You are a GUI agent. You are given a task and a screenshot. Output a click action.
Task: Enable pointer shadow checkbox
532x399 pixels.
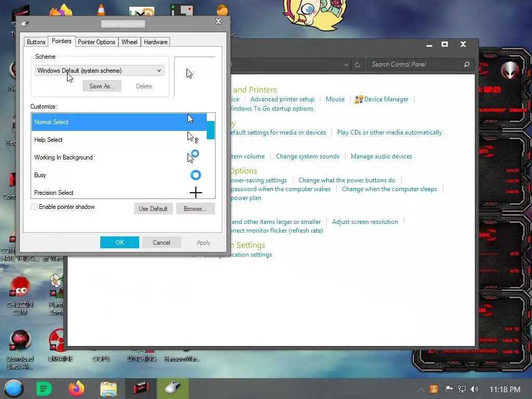(x=34, y=207)
